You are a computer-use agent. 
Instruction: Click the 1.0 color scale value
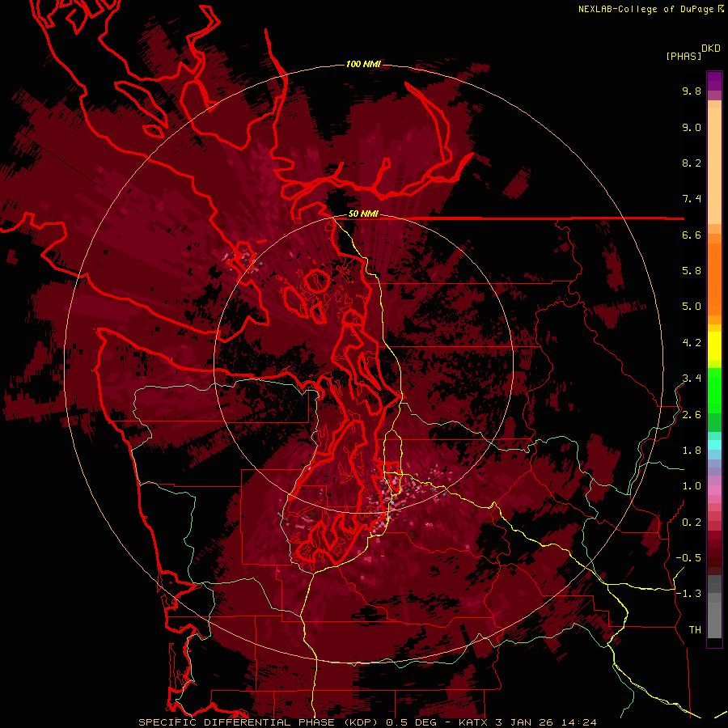[692, 486]
